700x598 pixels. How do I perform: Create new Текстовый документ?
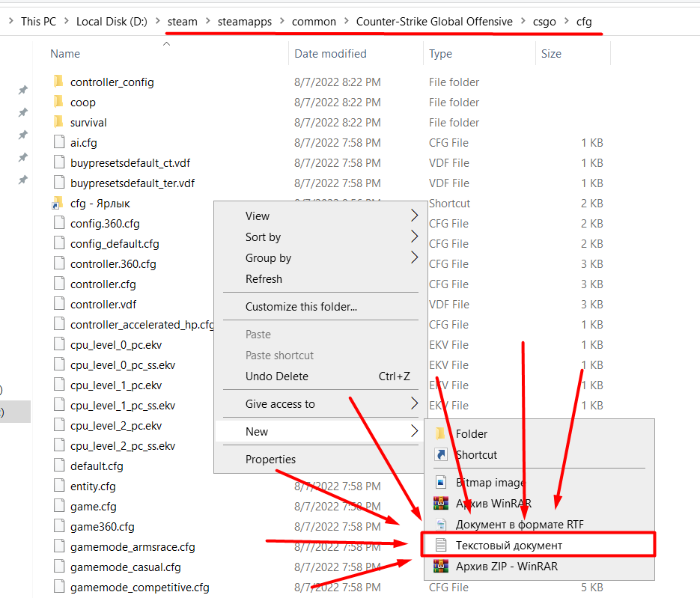click(538, 544)
